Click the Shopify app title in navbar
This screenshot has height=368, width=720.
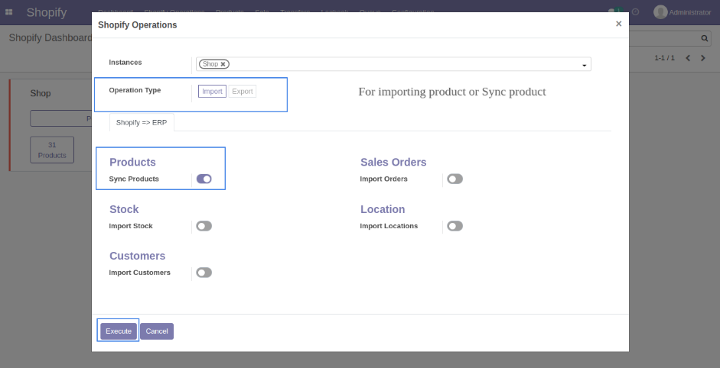coord(46,12)
